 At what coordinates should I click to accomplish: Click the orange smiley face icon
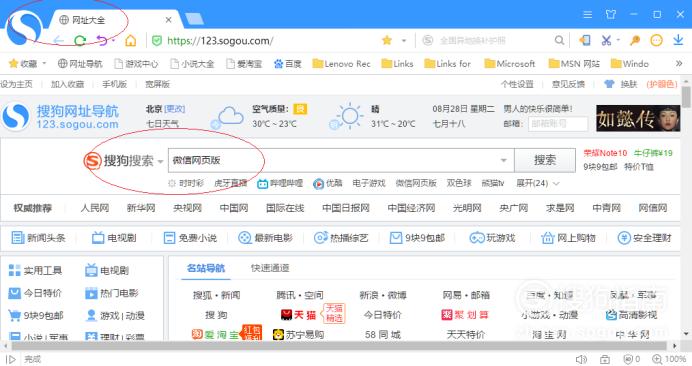[x=657, y=41]
